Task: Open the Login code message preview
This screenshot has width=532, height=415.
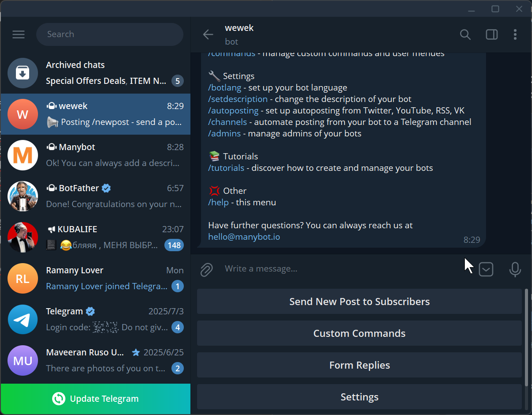Action: tap(106, 327)
